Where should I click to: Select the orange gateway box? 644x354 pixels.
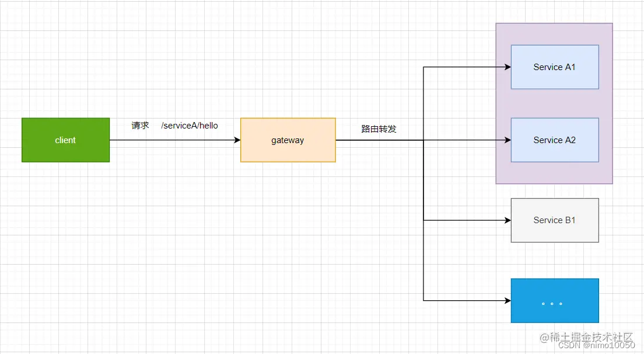pyautogui.click(x=288, y=140)
